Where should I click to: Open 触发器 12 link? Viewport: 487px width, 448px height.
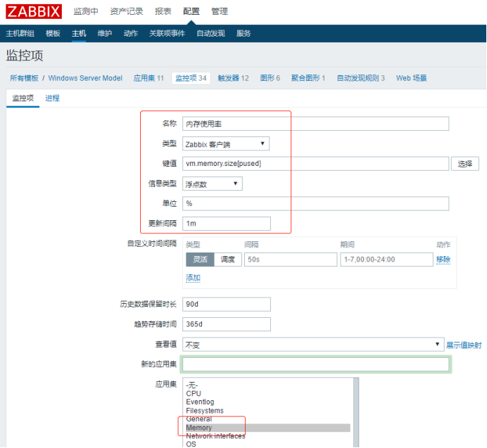[x=233, y=78]
